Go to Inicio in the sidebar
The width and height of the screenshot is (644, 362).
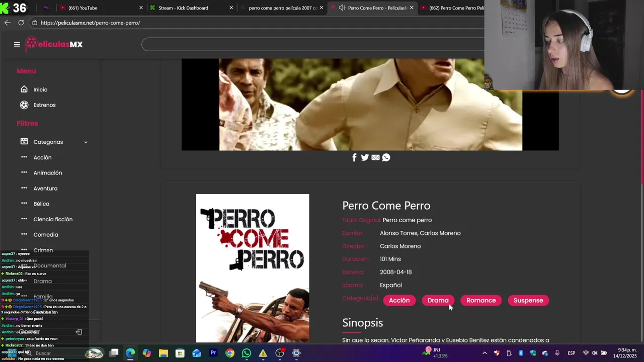click(40, 89)
